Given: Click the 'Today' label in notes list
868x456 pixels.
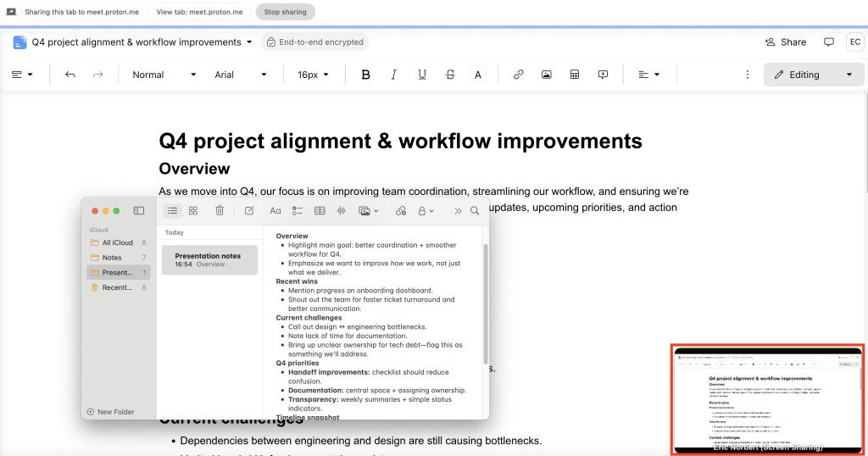Looking at the screenshot, I should pos(174,232).
